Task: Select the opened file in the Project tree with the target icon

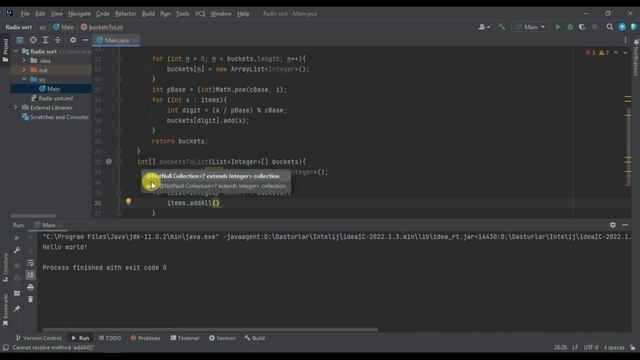Action: 33,40
